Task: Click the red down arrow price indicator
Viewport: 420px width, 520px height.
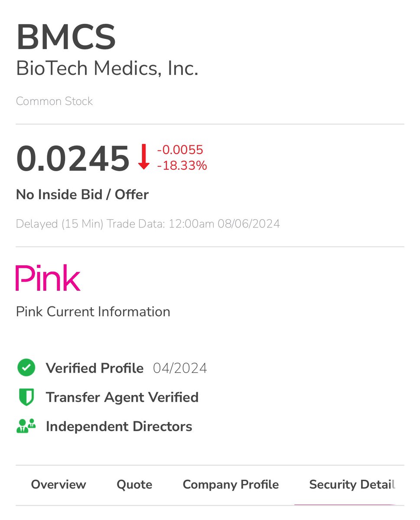Action: click(143, 157)
